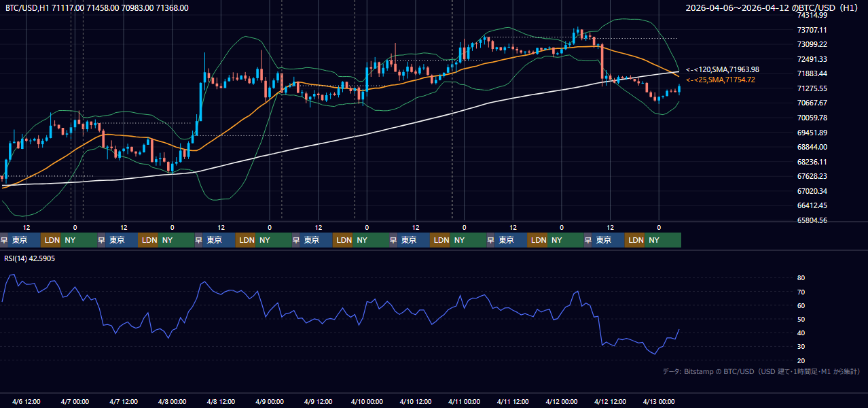Click the 4/12 00:00 date label
The height and width of the screenshot is (408, 868).
tap(562, 401)
